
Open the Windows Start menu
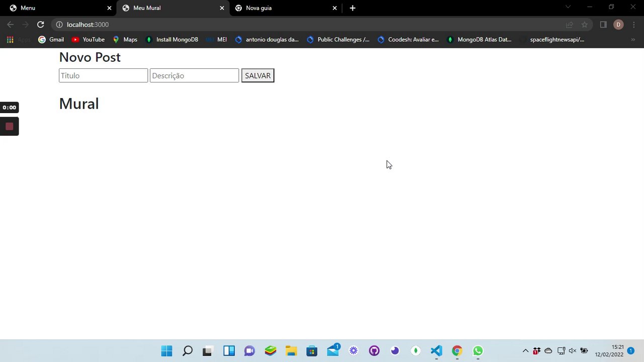[x=166, y=351]
